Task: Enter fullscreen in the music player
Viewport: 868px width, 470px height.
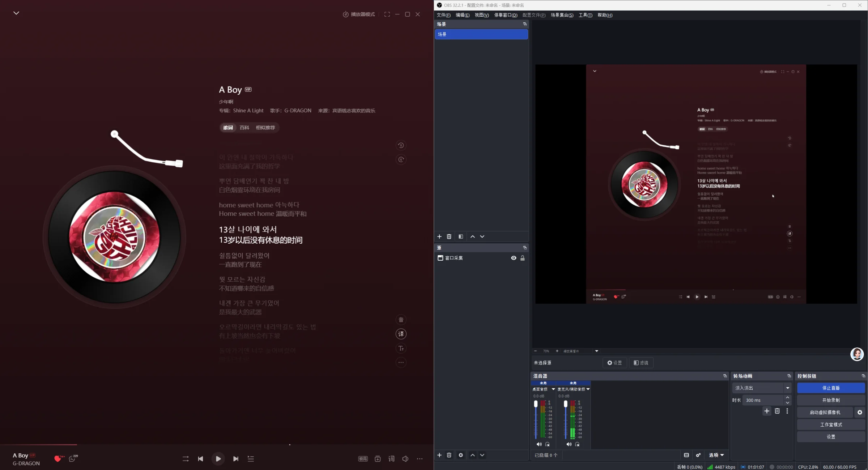Action: pos(387,14)
